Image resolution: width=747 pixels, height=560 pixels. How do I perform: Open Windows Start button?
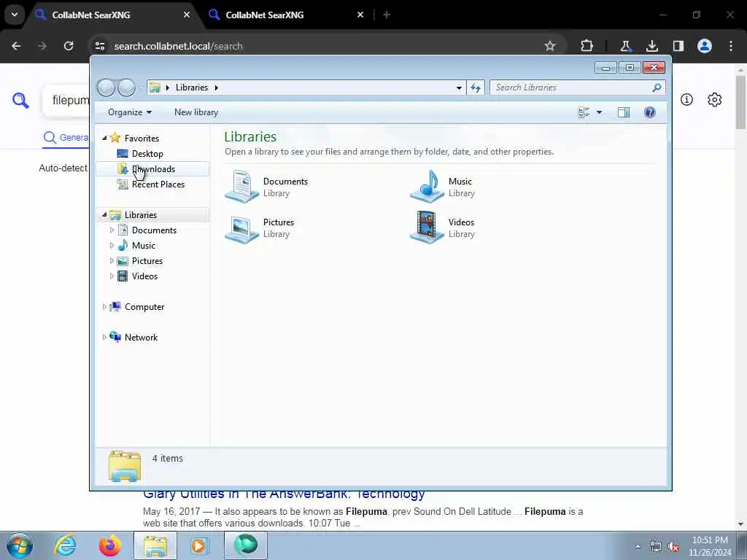(20, 545)
